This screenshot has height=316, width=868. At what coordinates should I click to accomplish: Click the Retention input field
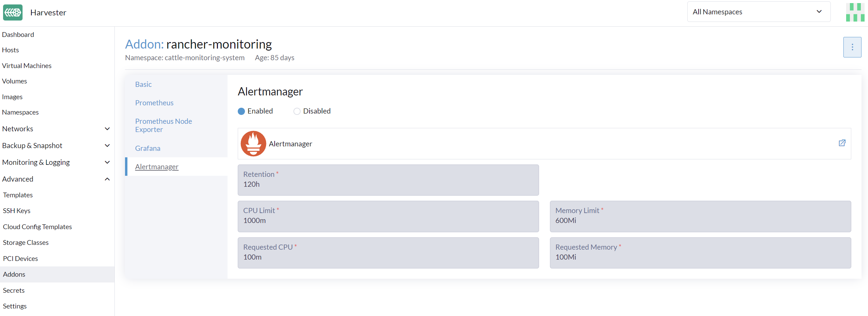pyautogui.click(x=388, y=184)
